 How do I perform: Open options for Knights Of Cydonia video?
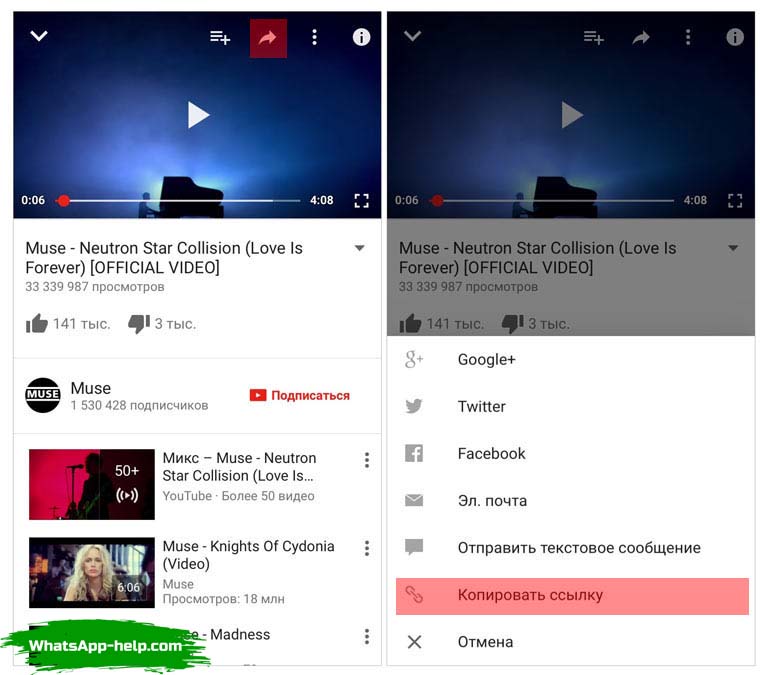point(367,548)
